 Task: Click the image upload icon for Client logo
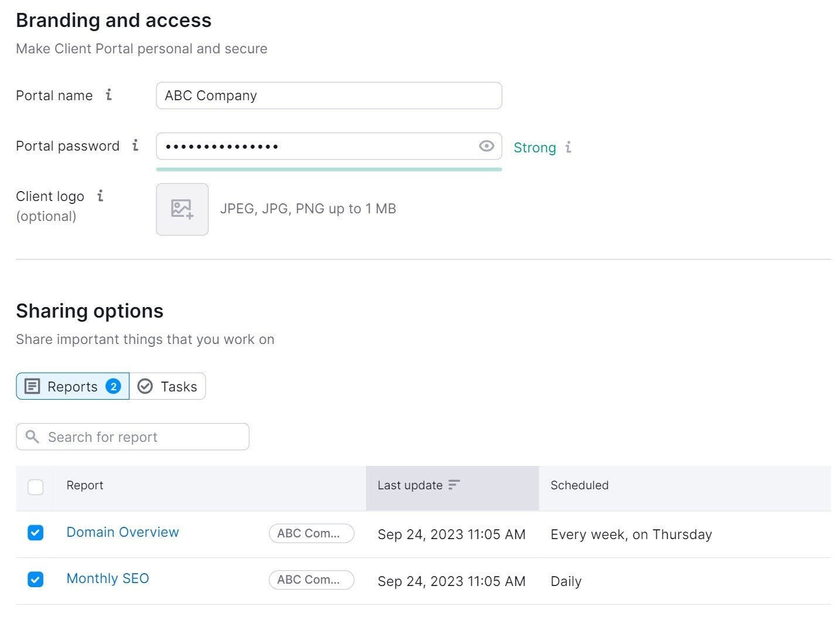[x=182, y=209]
